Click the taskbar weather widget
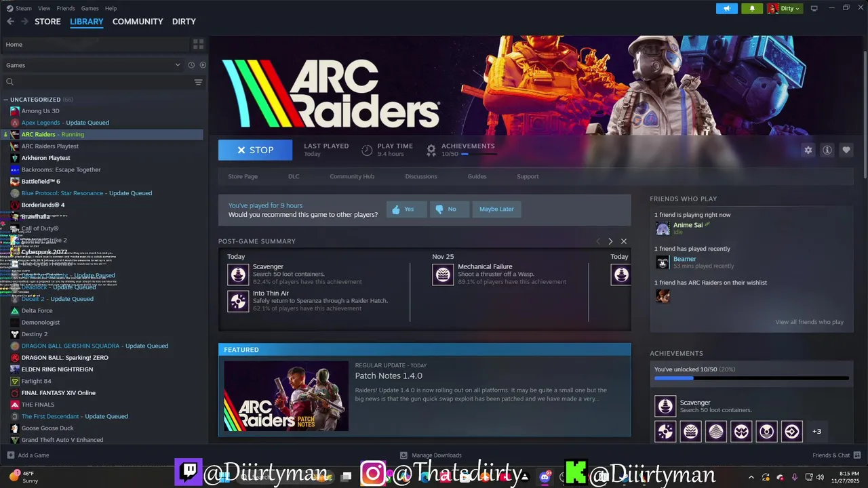 click(x=24, y=476)
